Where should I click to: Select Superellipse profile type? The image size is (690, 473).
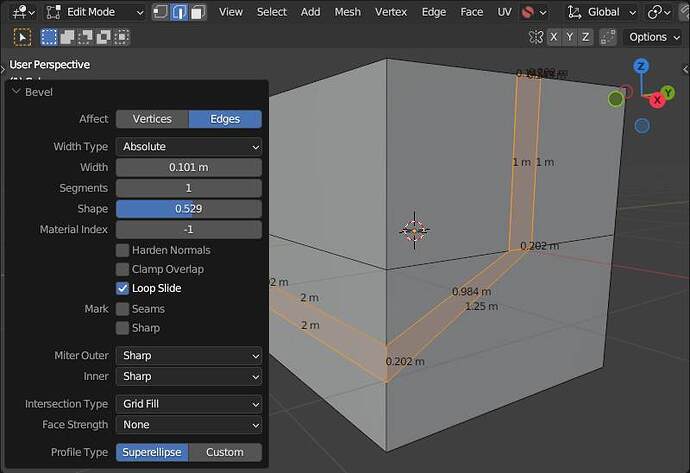[152, 452]
